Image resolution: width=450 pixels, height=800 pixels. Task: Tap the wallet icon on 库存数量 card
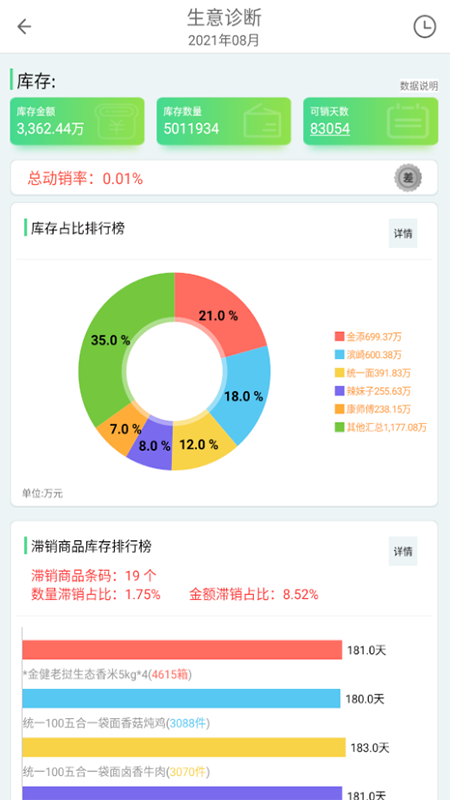pyautogui.click(x=263, y=121)
